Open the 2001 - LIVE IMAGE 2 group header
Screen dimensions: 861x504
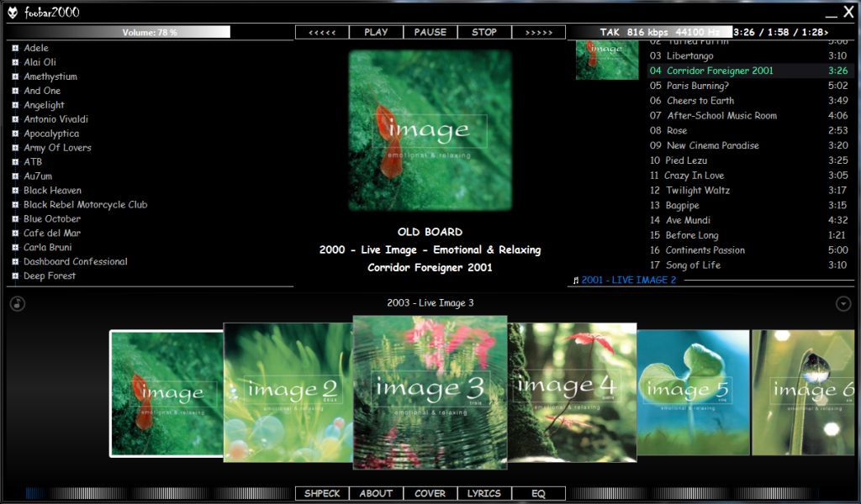click(629, 281)
